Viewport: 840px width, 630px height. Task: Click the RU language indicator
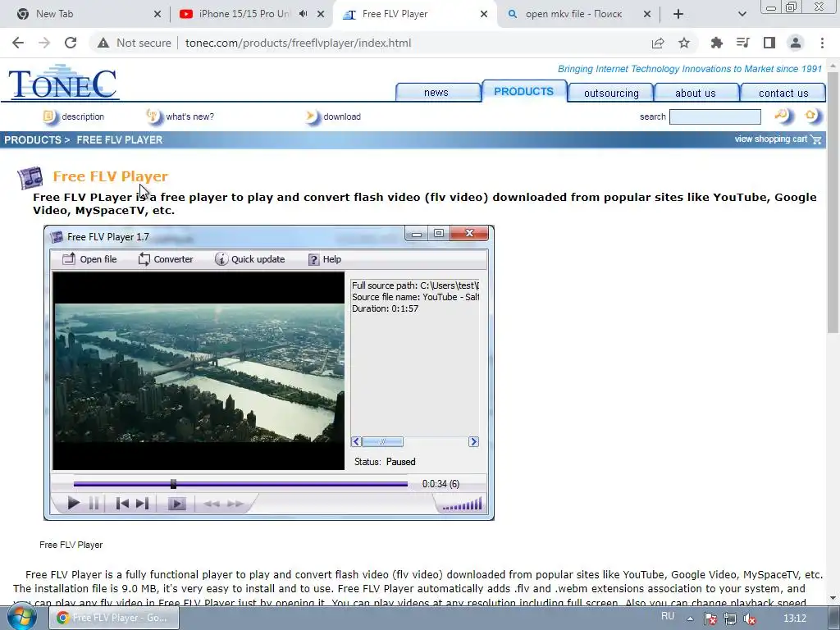668,616
